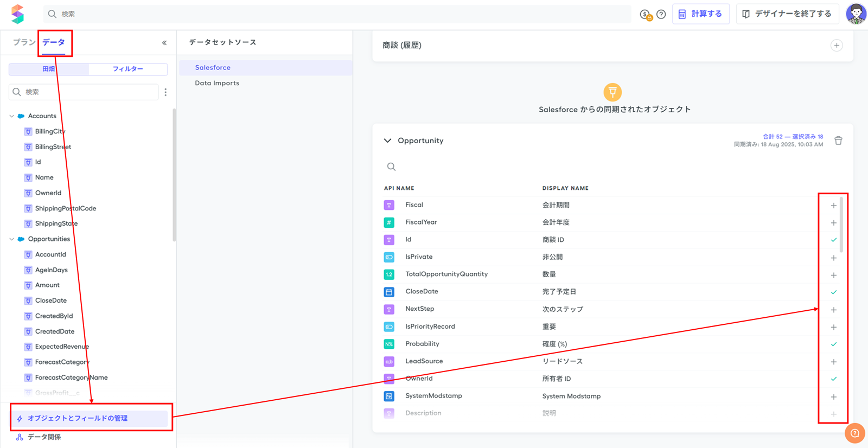Click the boolean icon beside IsPriorityRecord
The image size is (868, 448).
click(389, 327)
